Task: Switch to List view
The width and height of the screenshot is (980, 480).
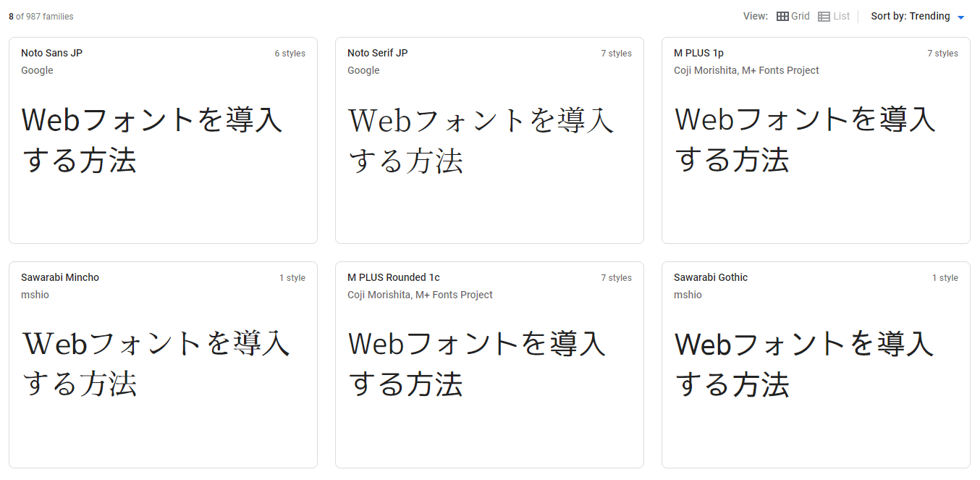Action: coord(834,16)
